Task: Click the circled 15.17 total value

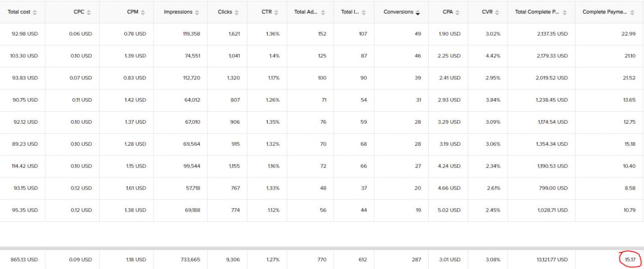Action: (629, 259)
